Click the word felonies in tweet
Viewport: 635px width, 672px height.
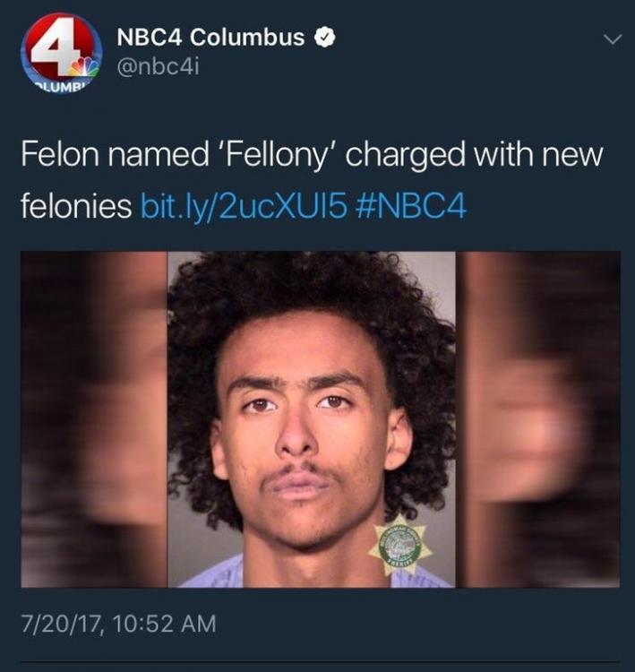(76, 206)
